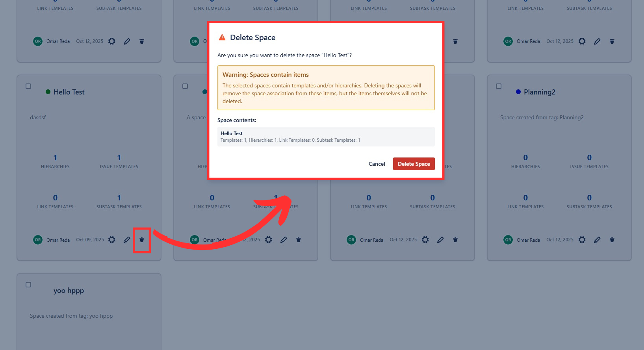This screenshot has width=644, height=350.
Task: Edit the Planning2 space via pencil icon
Action: pyautogui.click(x=597, y=240)
